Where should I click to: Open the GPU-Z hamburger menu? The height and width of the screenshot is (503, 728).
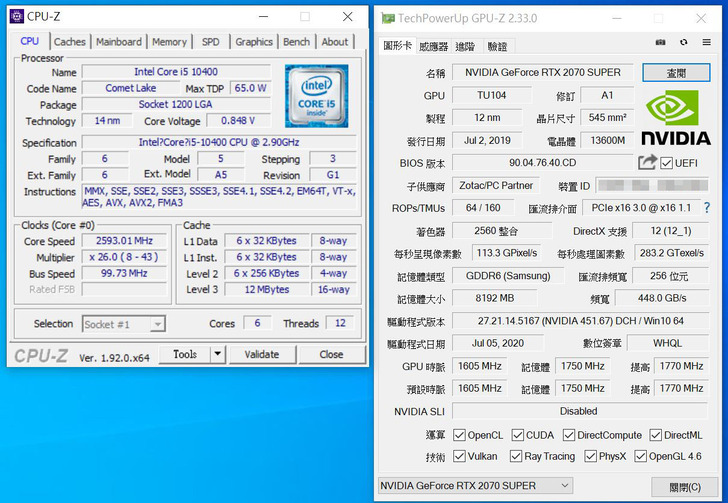click(706, 43)
